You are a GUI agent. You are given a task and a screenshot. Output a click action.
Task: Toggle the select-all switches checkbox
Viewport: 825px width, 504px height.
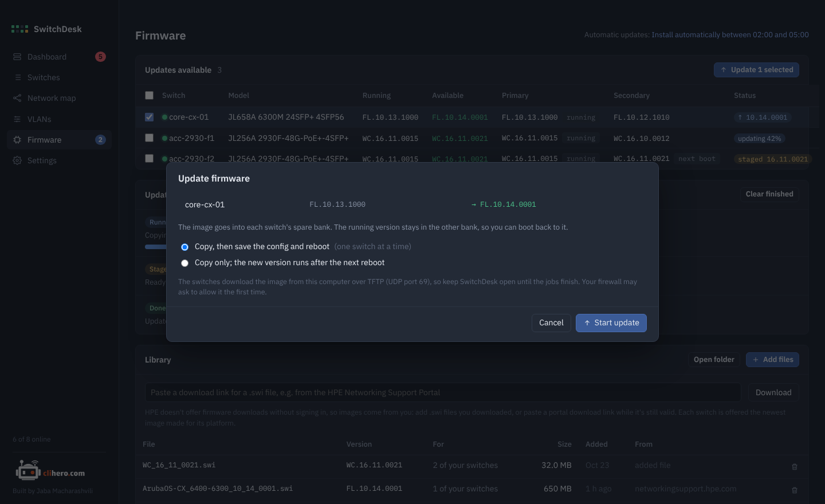pyautogui.click(x=150, y=96)
